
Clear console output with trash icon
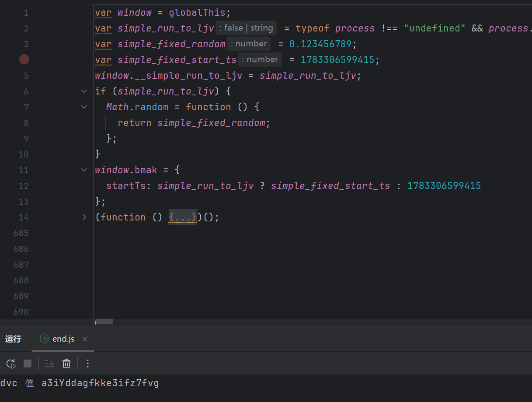click(x=66, y=364)
